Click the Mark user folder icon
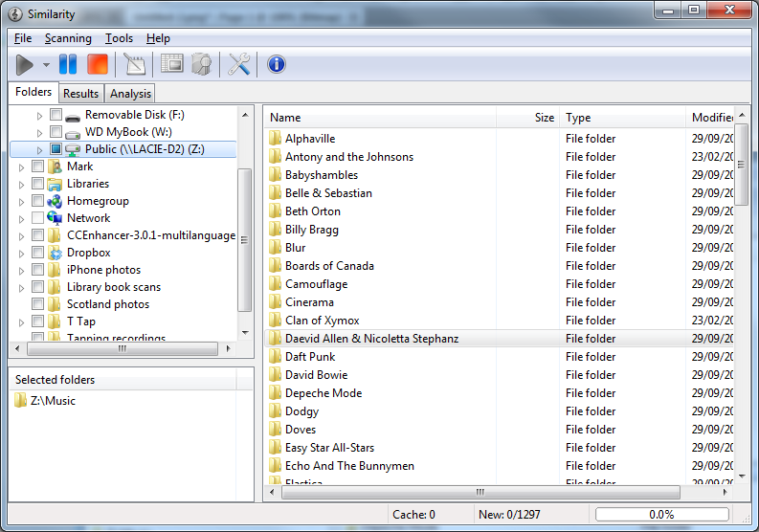 55,166
